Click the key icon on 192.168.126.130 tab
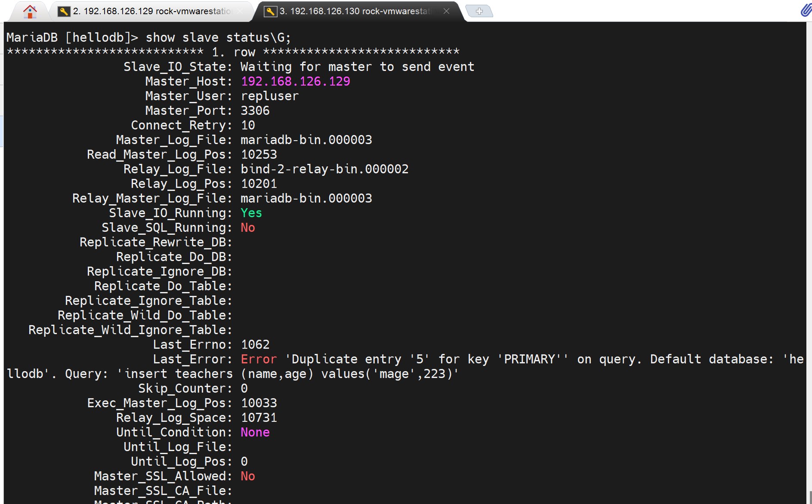 pos(270,11)
